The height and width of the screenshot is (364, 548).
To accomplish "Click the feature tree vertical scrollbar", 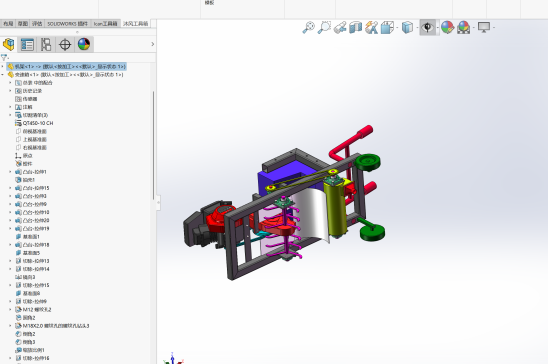I will pos(153,145).
